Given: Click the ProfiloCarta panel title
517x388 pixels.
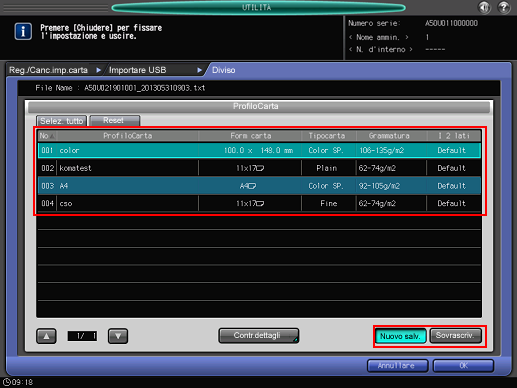Looking at the screenshot, I should click(256, 106).
